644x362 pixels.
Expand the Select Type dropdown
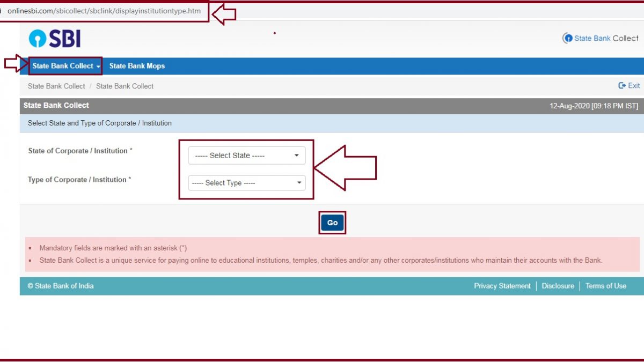(x=246, y=183)
